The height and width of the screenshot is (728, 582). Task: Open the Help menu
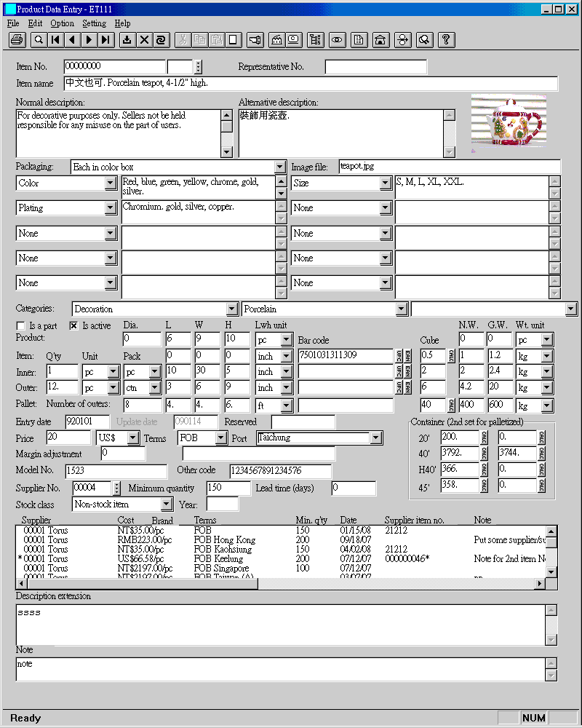[122, 23]
